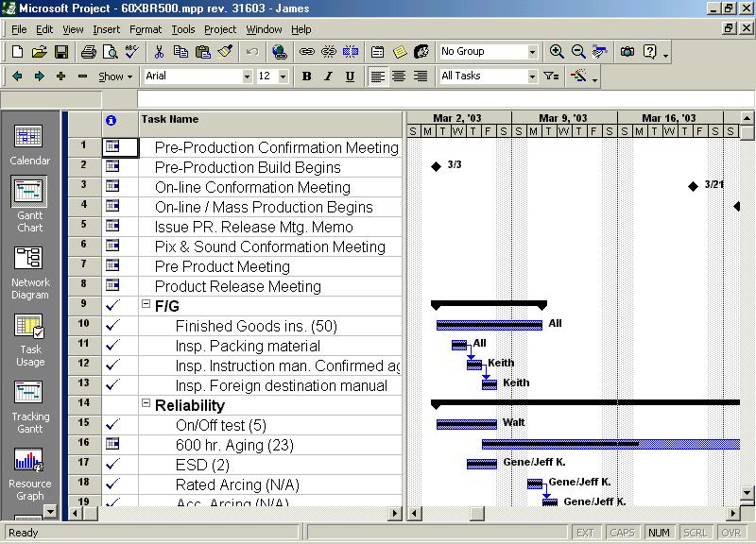Select the Tracking Gantt view icon
This screenshot has height=544, width=756.
[29, 403]
